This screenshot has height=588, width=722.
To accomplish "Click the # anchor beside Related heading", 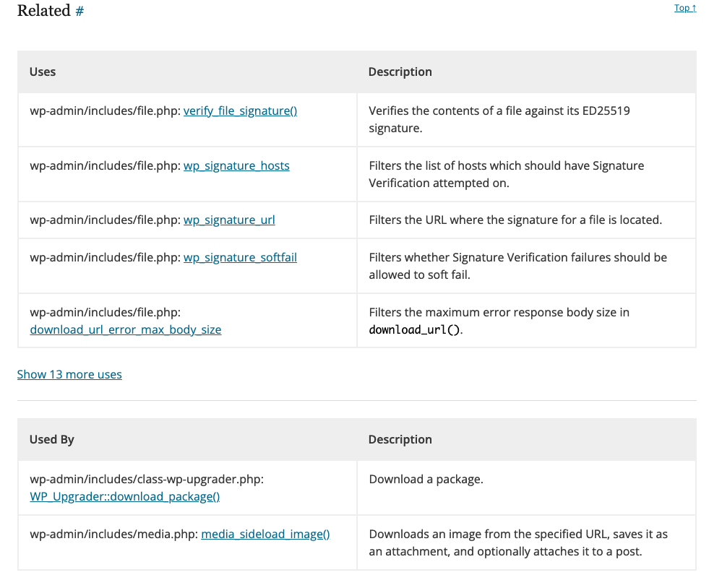I will tap(79, 12).
